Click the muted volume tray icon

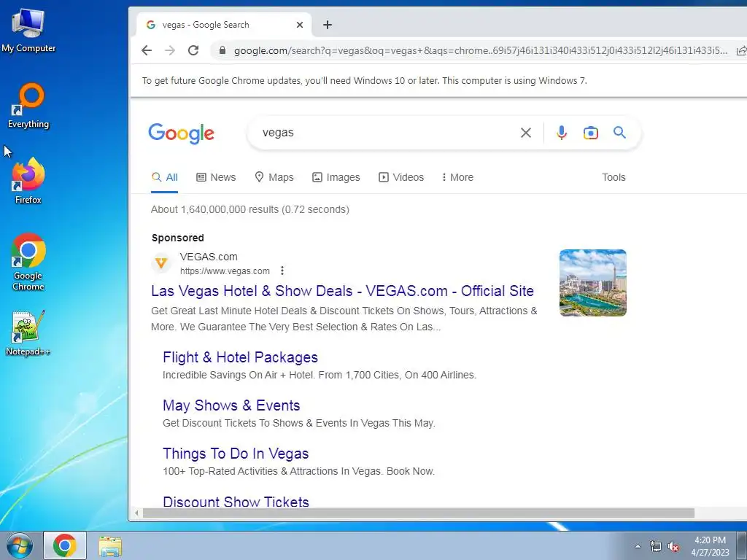tap(673, 547)
